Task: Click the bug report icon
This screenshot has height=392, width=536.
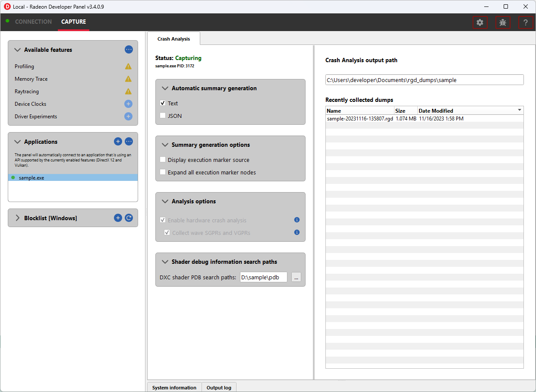Action: click(503, 22)
